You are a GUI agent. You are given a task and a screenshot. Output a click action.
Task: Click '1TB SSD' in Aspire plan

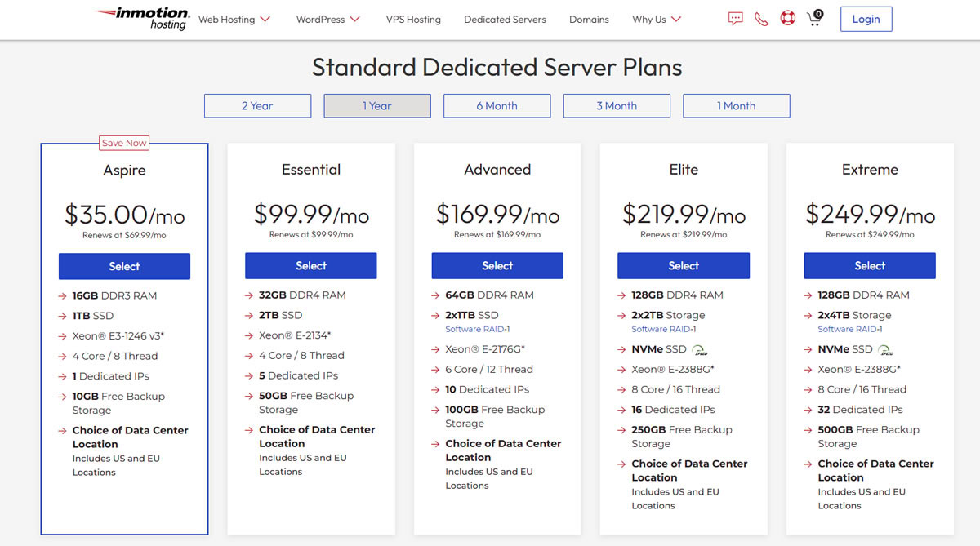coord(93,316)
